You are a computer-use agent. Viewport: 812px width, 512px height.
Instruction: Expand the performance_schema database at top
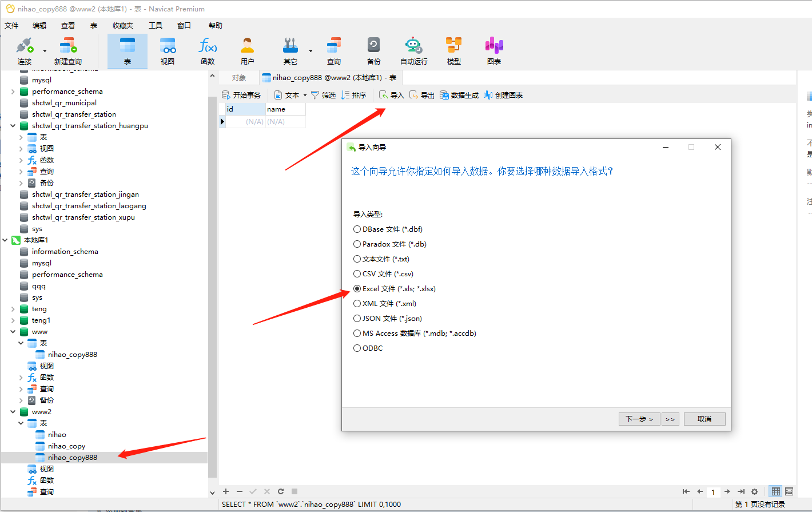pos(13,92)
